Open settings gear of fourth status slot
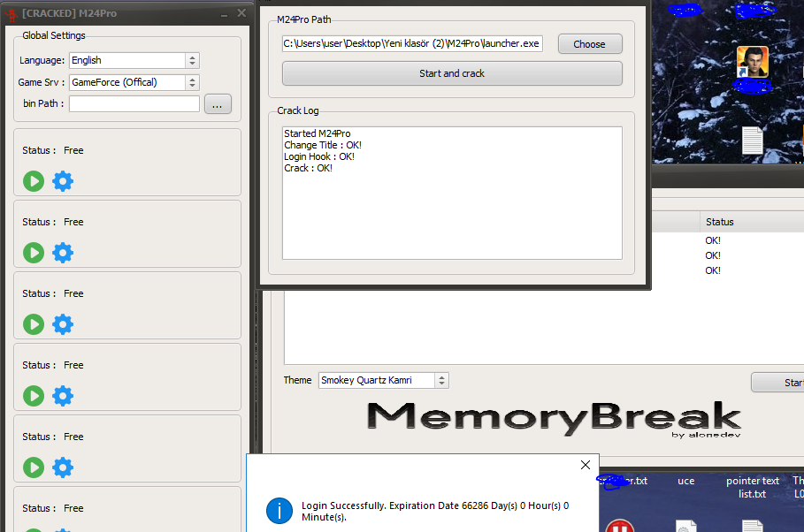Screen dimensions: 804x532 (x=63, y=396)
